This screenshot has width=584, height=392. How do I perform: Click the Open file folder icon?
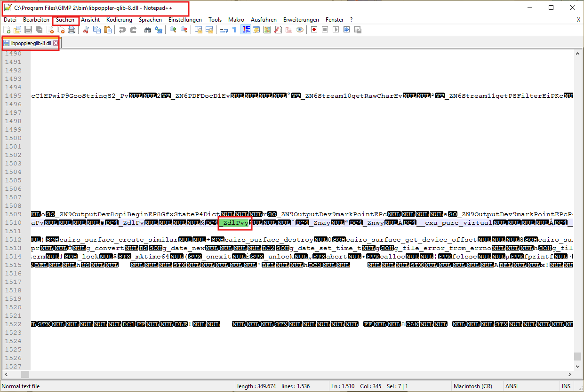(17, 30)
